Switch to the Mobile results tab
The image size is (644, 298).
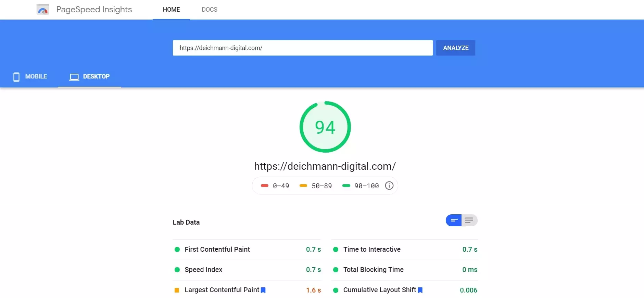point(30,77)
